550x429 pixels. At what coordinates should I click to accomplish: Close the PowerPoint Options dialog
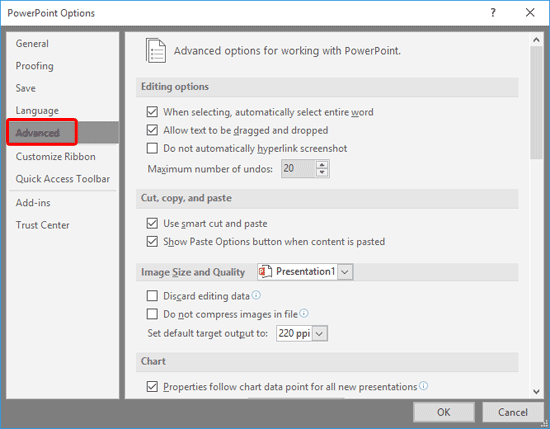530,13
